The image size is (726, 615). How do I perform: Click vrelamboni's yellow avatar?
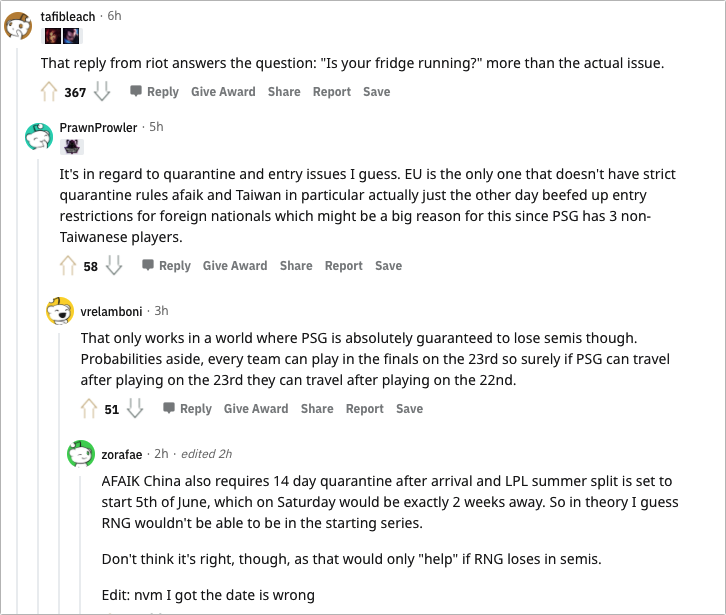pyautogui.click(x=60, y=311)
